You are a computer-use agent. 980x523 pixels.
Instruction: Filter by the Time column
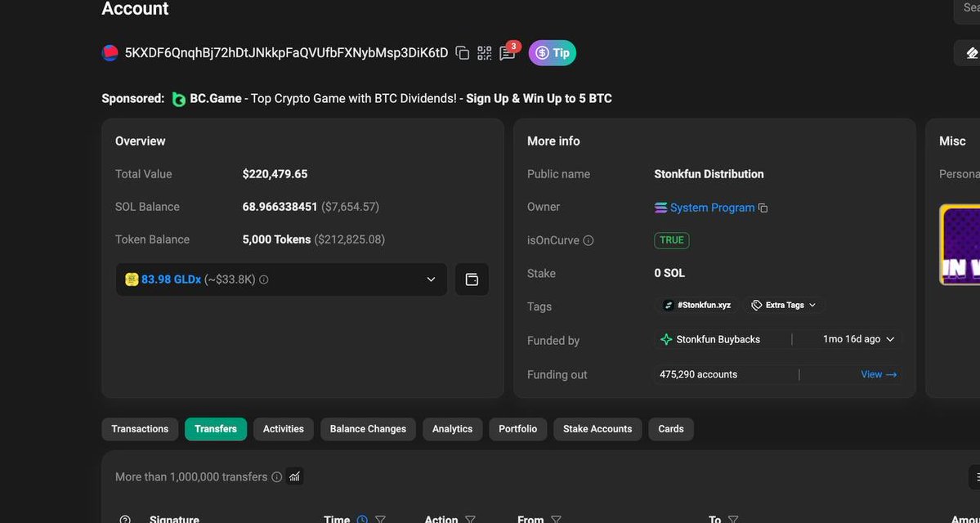pos(380,519)
